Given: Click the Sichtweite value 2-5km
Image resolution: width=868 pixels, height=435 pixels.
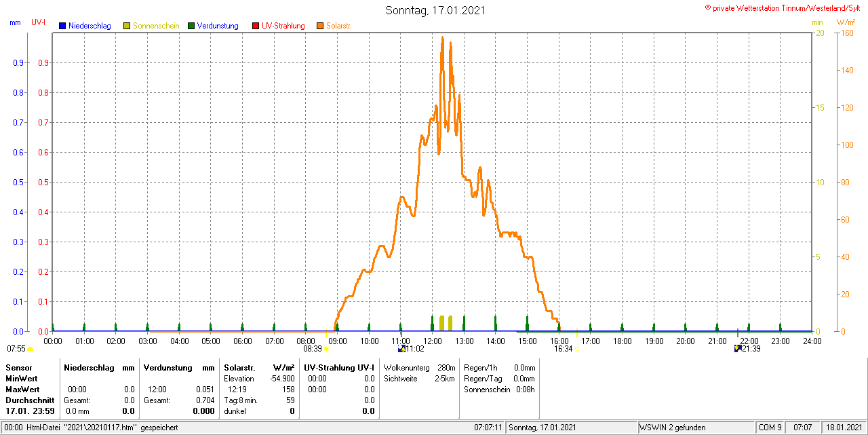Looking at the screenshot, I should tap(446, 379).
